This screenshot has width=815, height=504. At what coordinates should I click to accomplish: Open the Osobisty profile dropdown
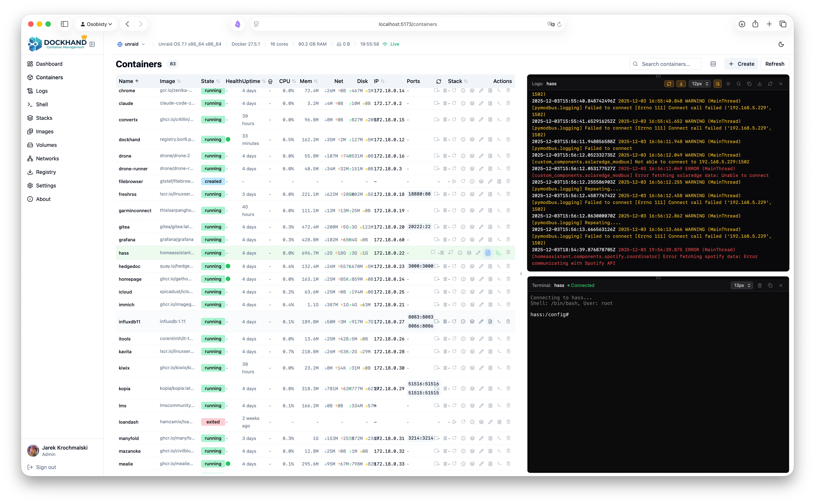(x=96, y=24)
